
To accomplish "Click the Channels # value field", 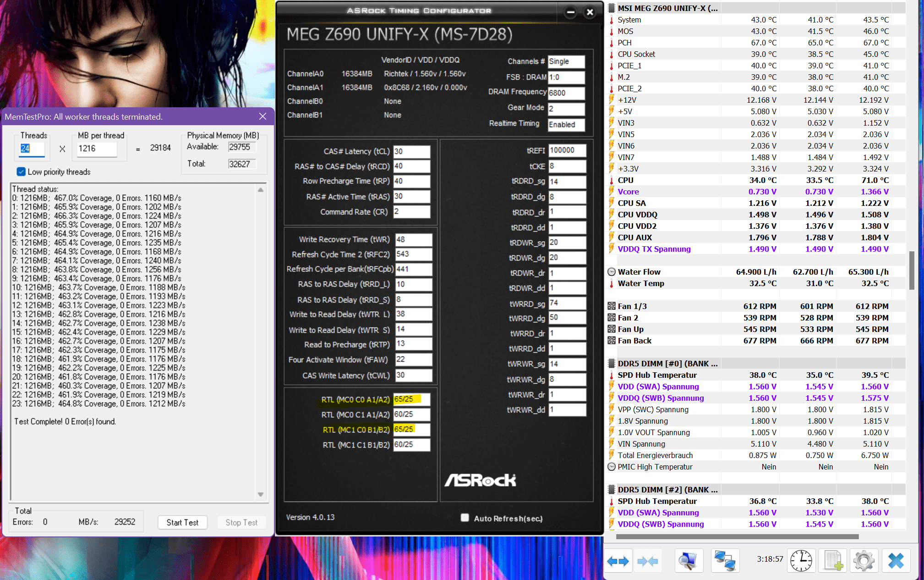I will 566,61.
